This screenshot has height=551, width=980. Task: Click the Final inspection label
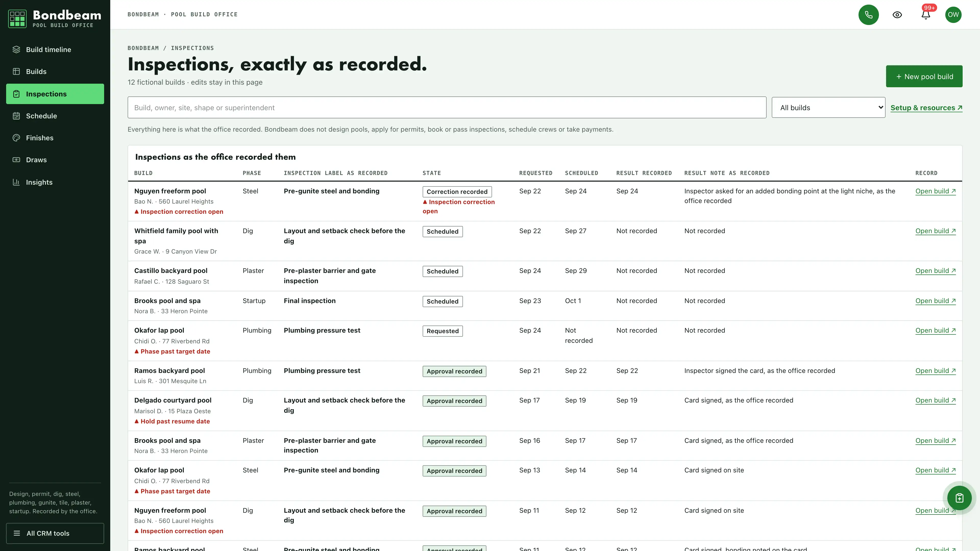click(x=310, y=301)
